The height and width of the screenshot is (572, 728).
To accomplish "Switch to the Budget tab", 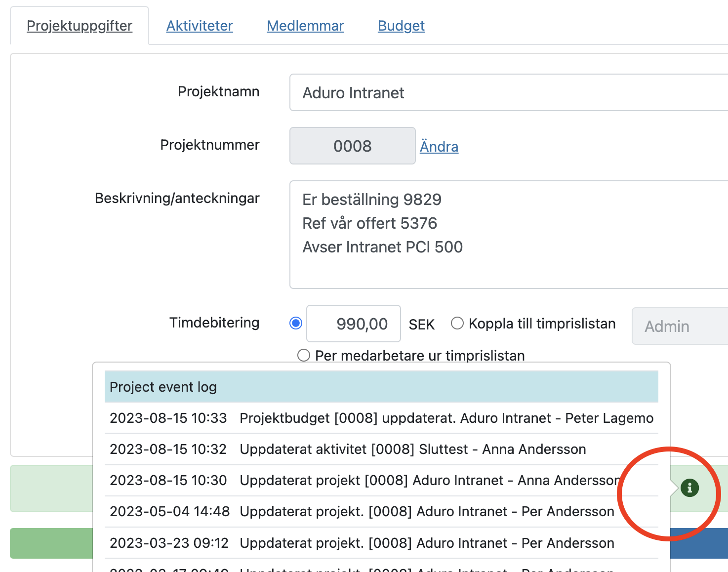I will pyautogui.click(x=401, y=25).
